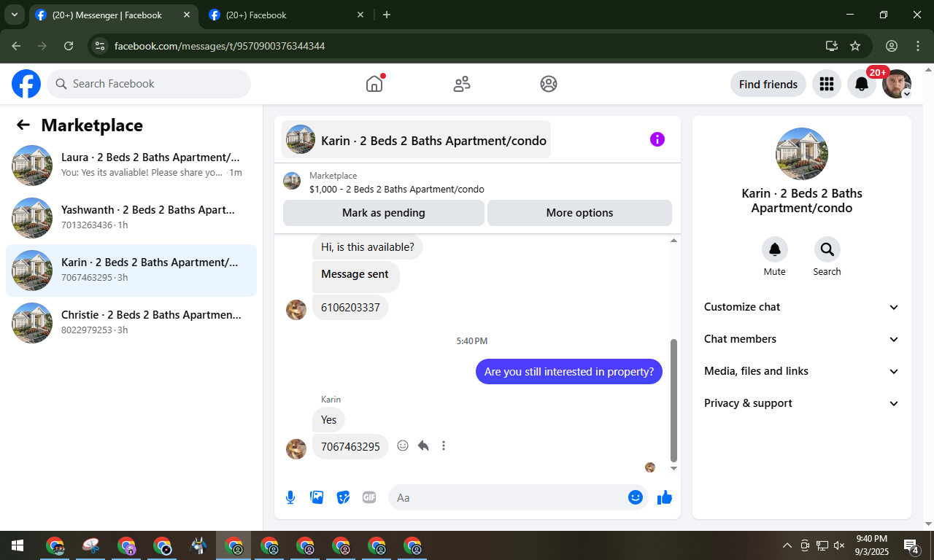
Task: Open Chrome profile icon in toolbar
Action: tap(892, 46)
